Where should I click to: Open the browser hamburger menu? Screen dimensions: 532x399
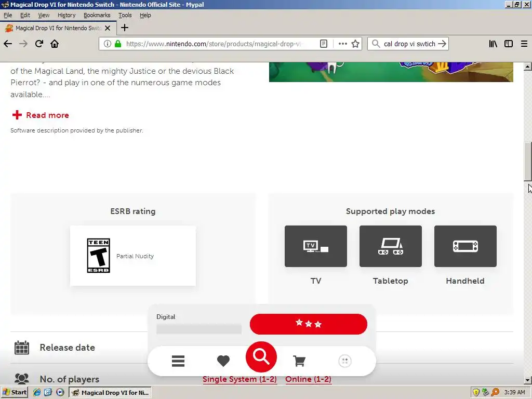524,44
